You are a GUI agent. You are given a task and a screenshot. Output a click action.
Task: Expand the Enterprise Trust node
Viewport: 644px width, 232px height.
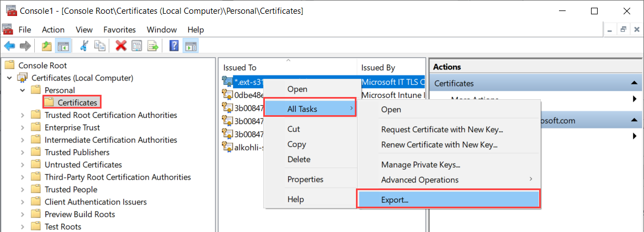pyautogui.click(x=22, y=127)
